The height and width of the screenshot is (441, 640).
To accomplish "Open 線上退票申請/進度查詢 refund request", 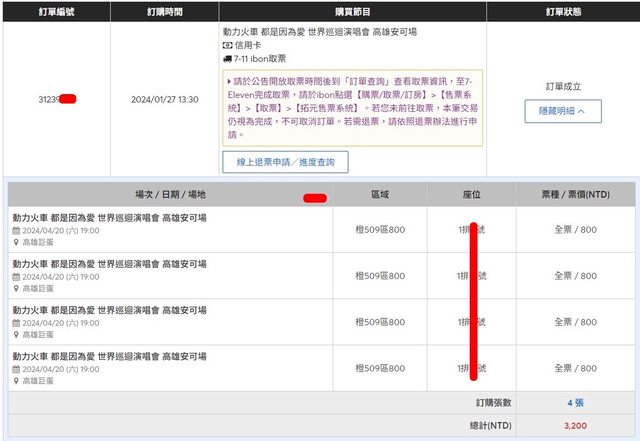I will pyautogui.click(x=285, y=162).
